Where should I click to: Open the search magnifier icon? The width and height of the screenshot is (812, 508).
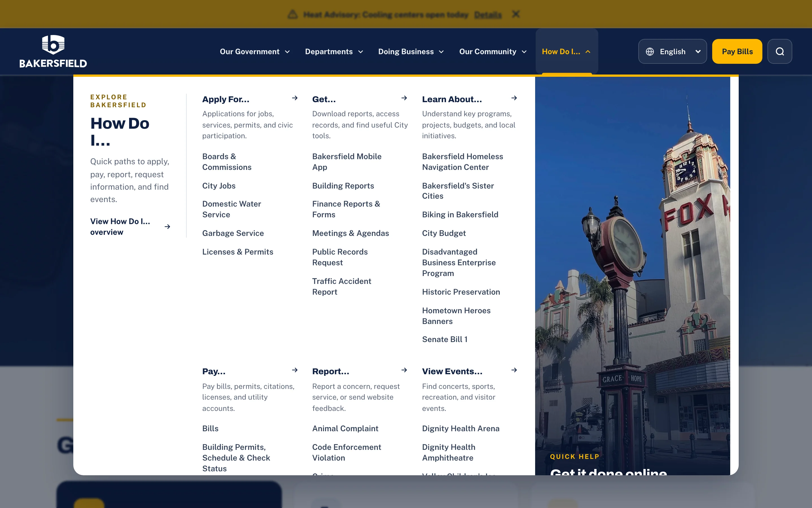point(780,51)
